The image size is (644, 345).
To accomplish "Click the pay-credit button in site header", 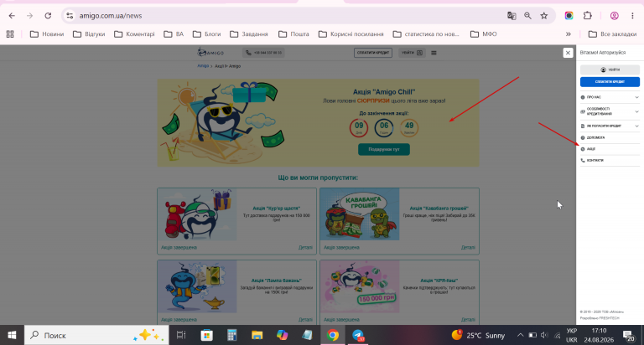I will tap(373, 53).
